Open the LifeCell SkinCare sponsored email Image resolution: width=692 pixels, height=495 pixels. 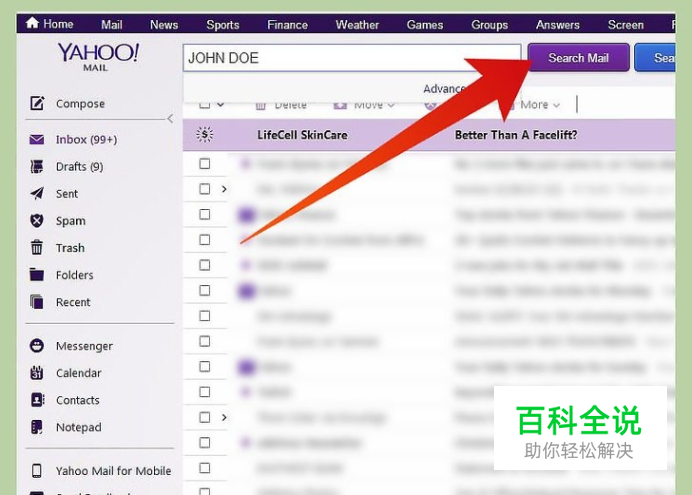(302, 135)
